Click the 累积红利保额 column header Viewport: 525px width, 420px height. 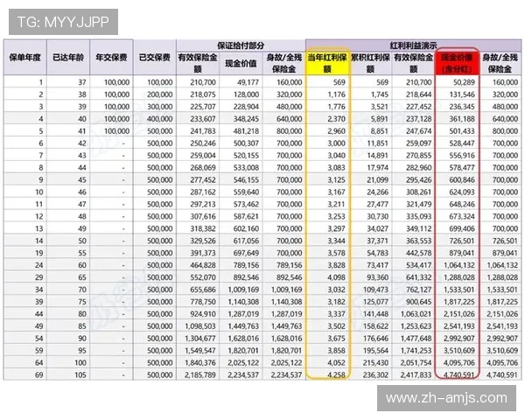tap(370, 63)
